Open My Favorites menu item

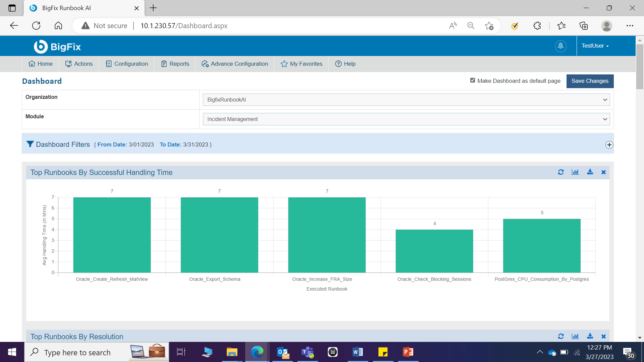tap(301, 64)
